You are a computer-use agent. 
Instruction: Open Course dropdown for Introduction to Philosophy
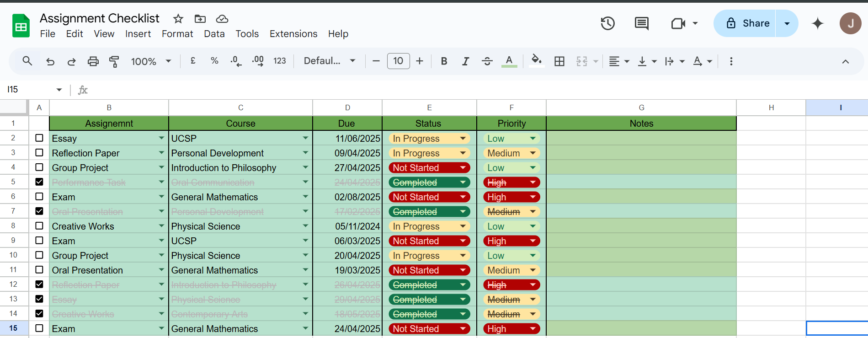[305, 168]
